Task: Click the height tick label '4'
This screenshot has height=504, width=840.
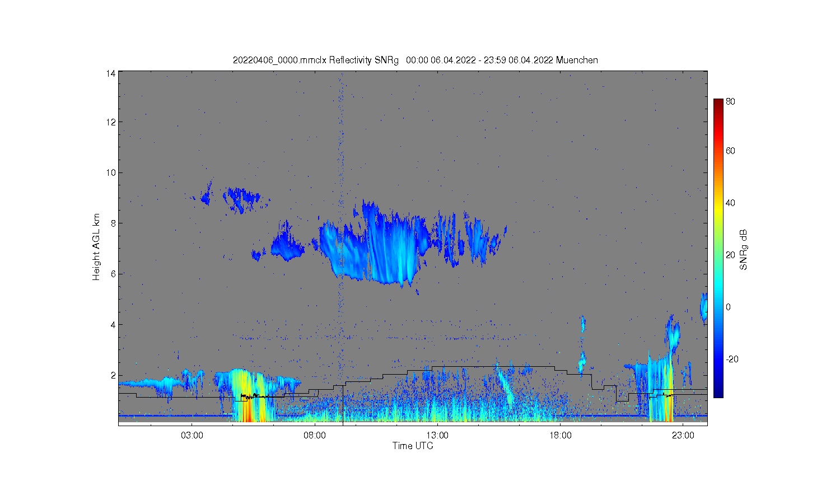Action: point(113,324)
